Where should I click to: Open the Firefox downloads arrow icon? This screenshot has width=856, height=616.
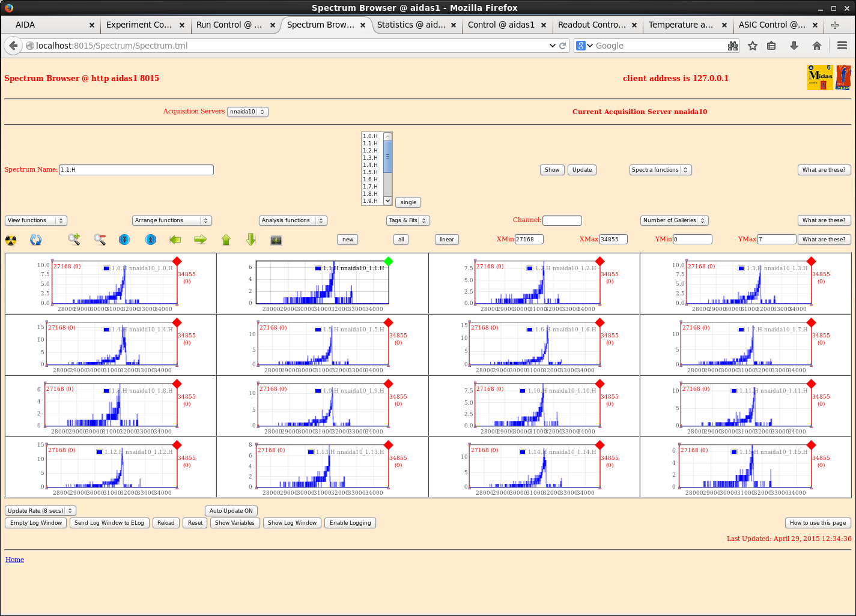pos(794,46)
